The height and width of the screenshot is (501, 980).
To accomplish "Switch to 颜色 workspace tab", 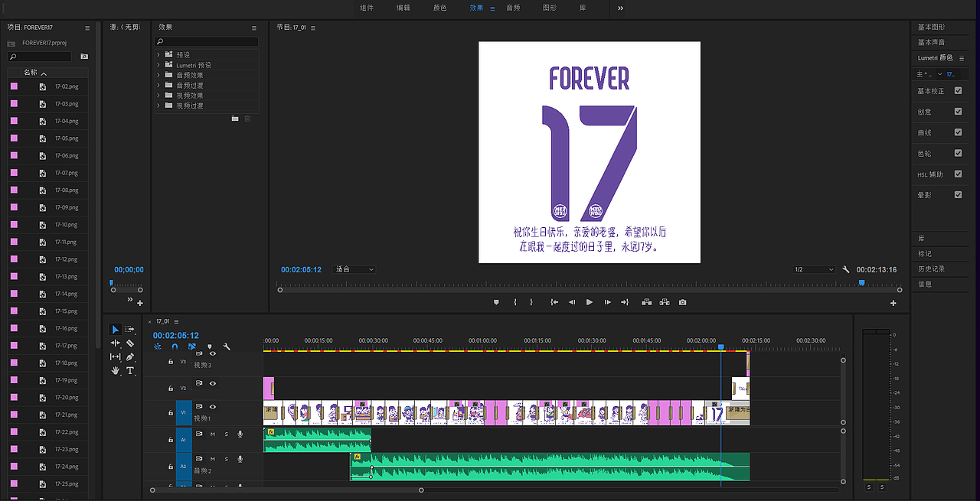I will 440,8.
